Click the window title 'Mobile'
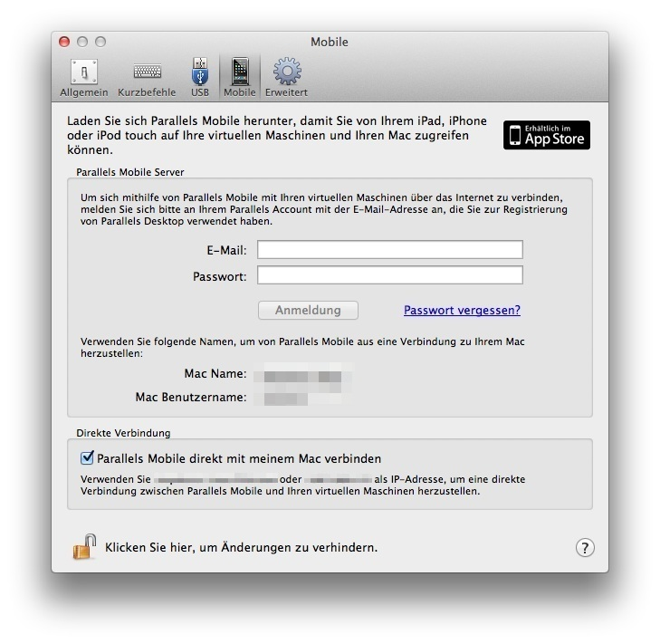 point(330,42)
